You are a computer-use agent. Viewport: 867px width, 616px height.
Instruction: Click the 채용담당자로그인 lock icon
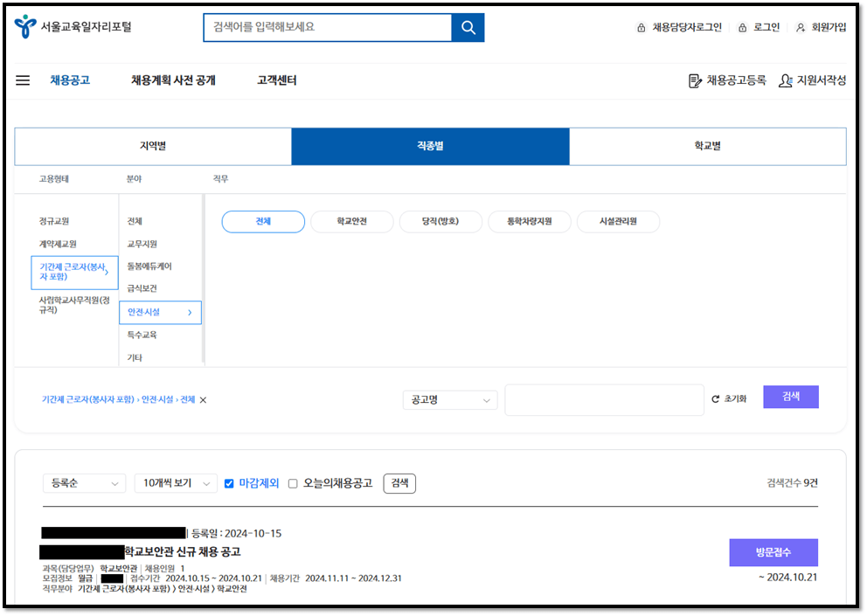click(x=642, y=27)
